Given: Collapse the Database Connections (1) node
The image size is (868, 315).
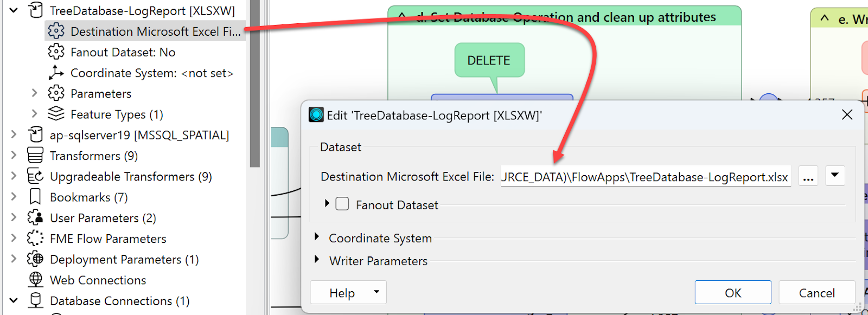Looking at the screenshot, I should click(14, 300).
